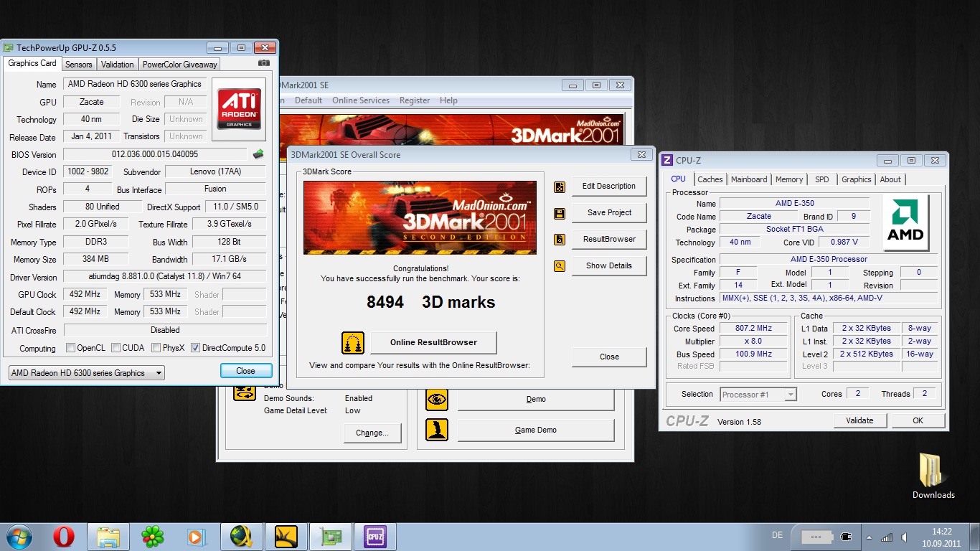
Task: Open ICQ flower icon in taskbar
Action: 152,537
